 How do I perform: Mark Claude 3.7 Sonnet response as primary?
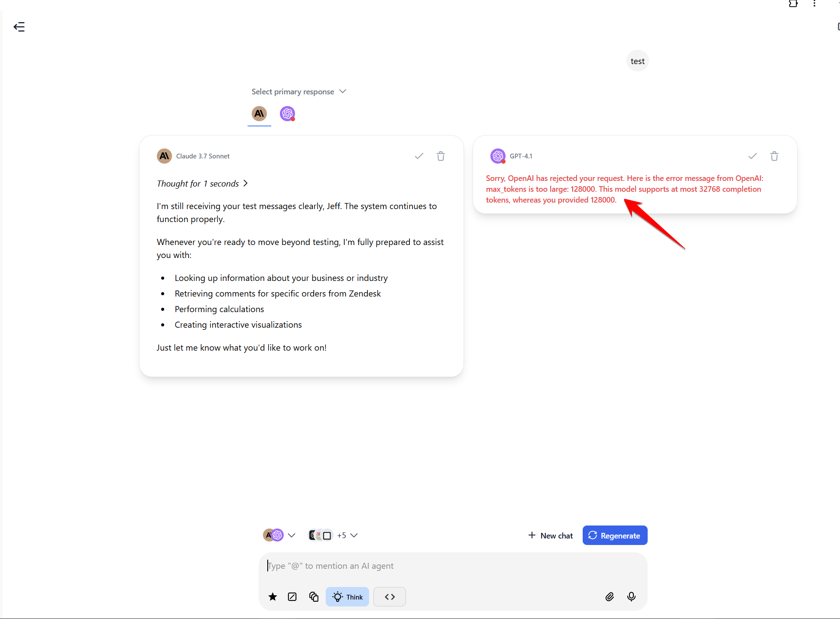(419, 156)
